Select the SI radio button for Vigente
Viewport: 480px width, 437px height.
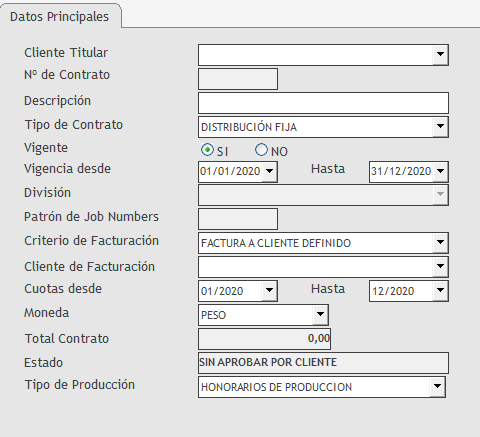click(x=207, y=150)
